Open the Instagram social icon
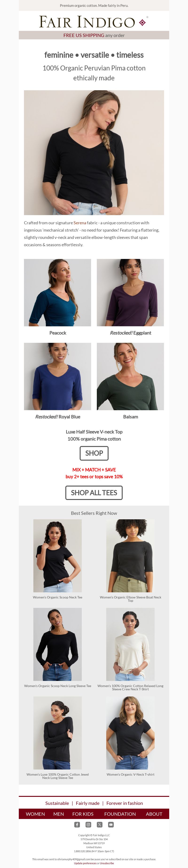This screenshot has height=868, width=188. (x=88, y=825)
